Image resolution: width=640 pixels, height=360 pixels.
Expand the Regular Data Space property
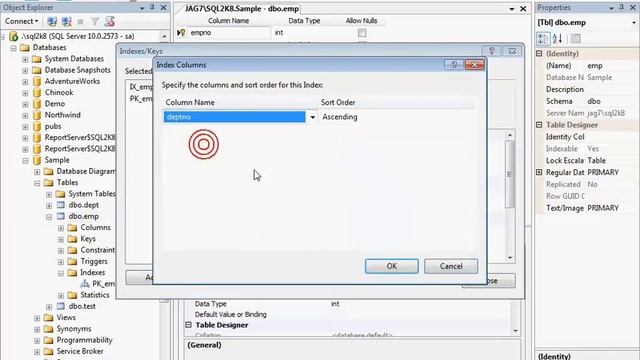tap(539, 172)
